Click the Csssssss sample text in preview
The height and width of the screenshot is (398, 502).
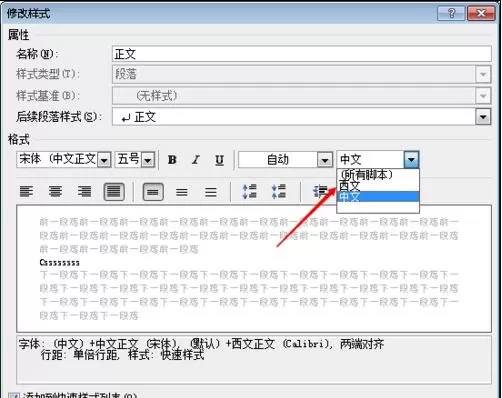(x=60, y=263)
